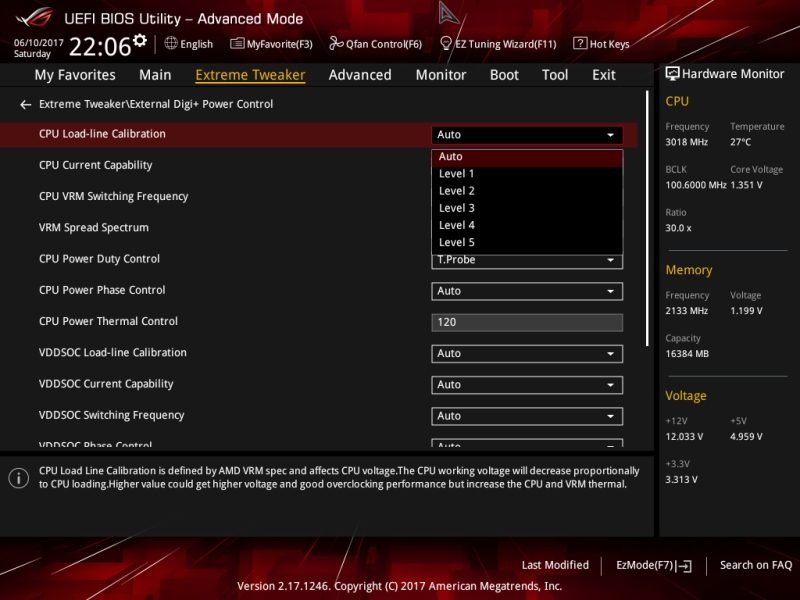Choose Auto in the open dropdown list
Screen dimensions: 800x600
pyautogui.click(x=527, y=157)
